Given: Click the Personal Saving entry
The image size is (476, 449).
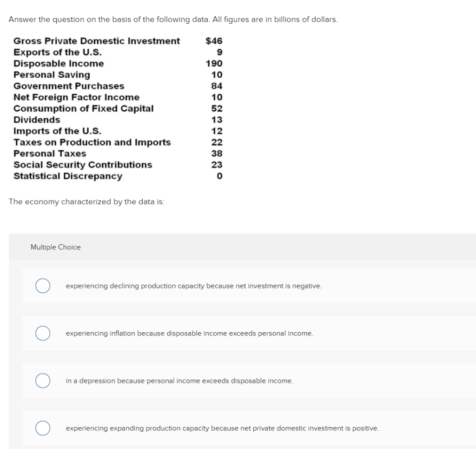Looking at the screenshot, I should (52, 74).
